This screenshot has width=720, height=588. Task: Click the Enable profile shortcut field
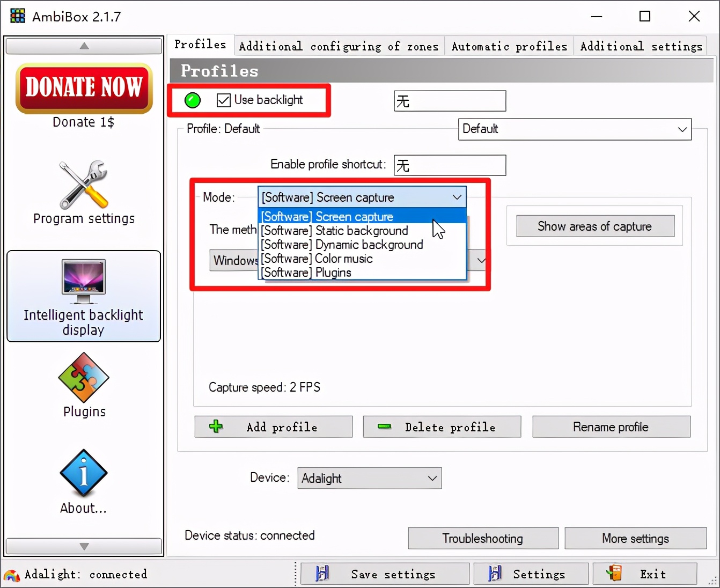(x=450, y=165)
